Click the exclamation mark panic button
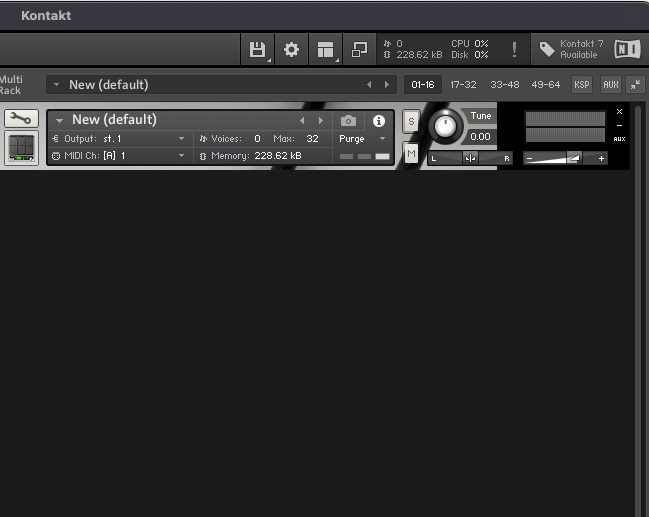Image resolution: width=649 pixels, height=517 pixels. [514, 50]
